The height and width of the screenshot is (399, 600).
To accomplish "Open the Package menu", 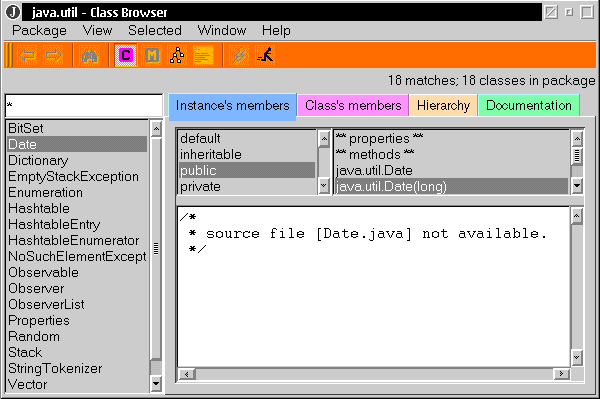I will [x=39, y=31].
